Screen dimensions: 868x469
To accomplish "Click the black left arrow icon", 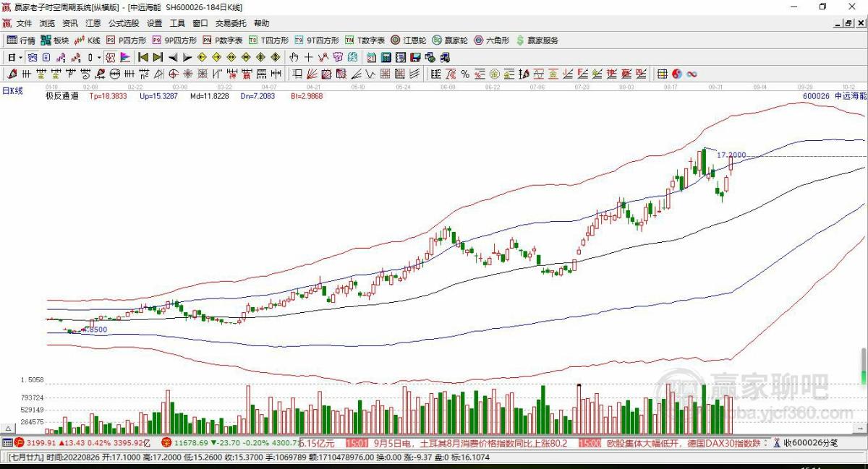I will click(x=173, y=57).
